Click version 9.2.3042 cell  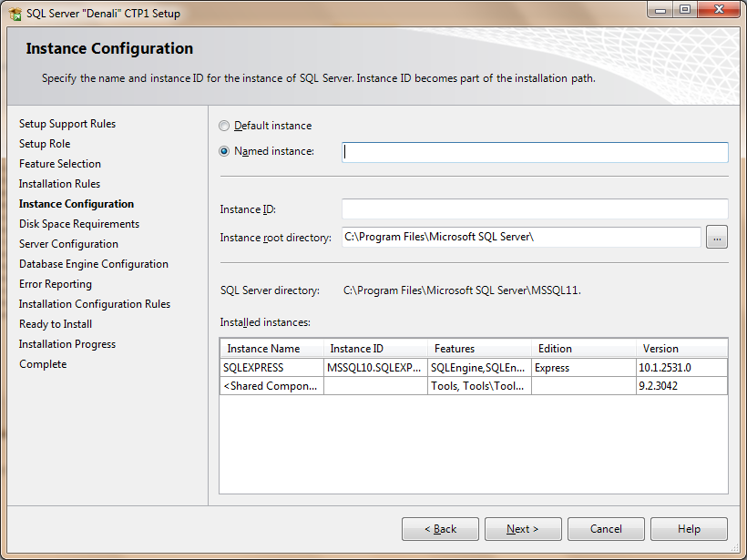[x=681, y=386]
